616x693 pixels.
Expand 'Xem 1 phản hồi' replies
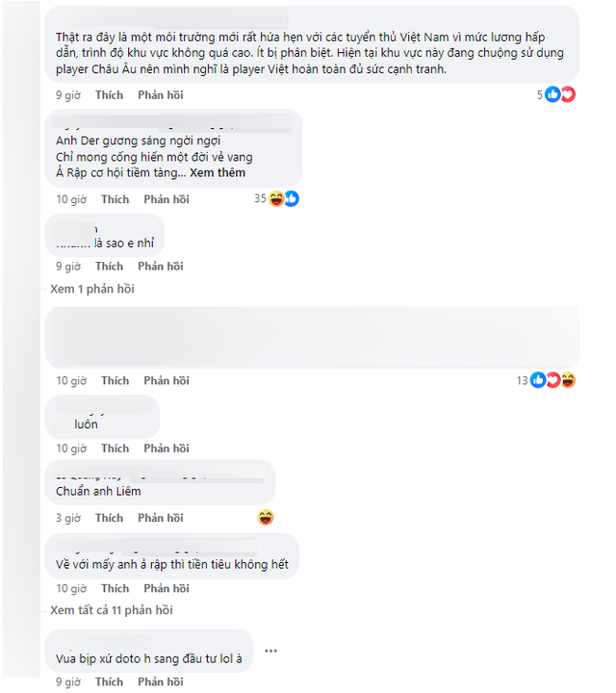coord(92,289)
